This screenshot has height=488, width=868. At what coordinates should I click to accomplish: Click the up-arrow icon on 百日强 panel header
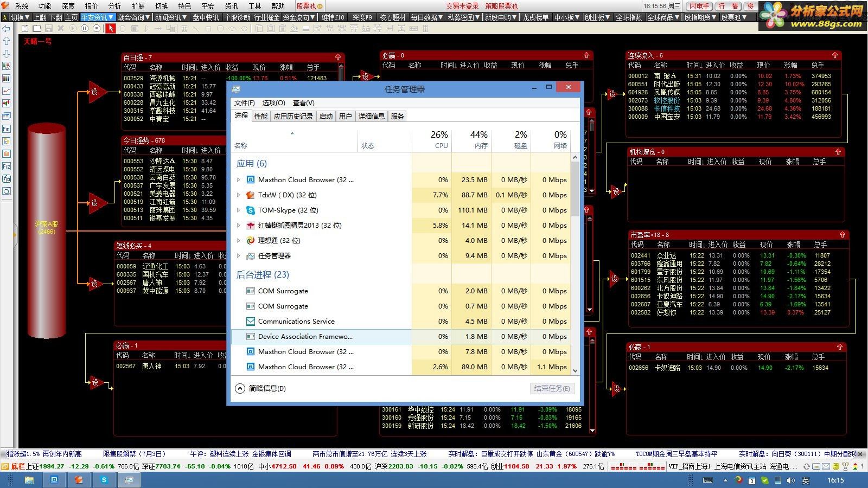(338, 57)
